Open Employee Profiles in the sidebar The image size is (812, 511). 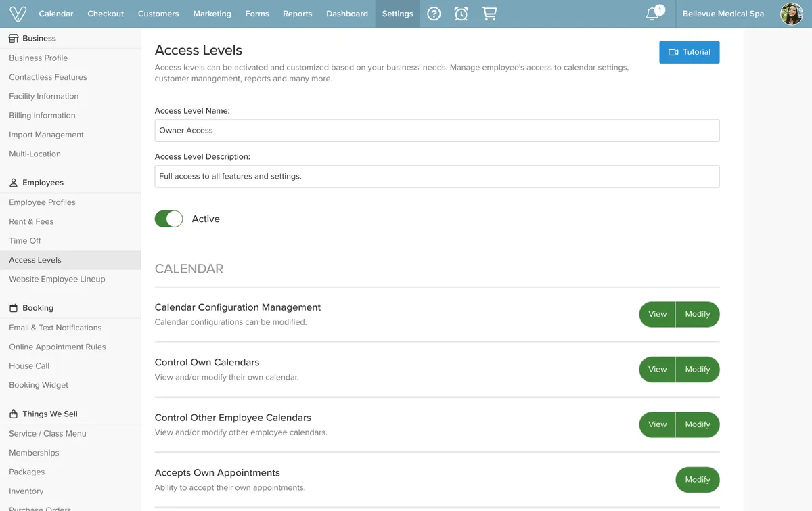(42, 202)
